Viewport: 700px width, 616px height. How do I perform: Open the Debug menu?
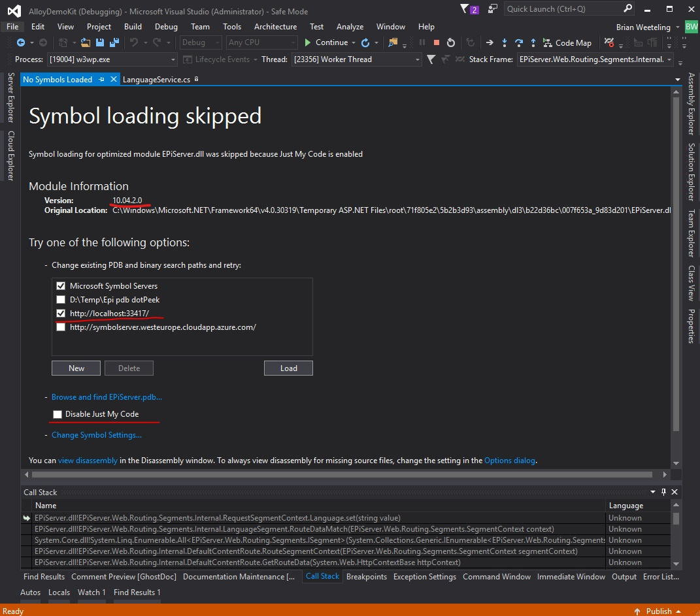coord(166,27)
